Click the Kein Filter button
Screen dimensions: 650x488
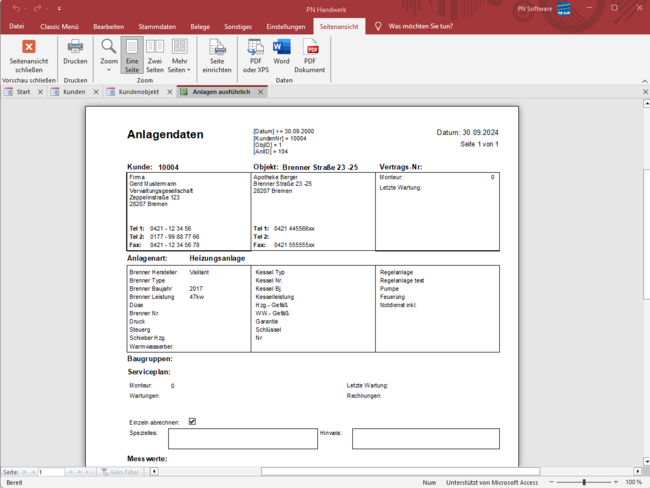point(120,472)
